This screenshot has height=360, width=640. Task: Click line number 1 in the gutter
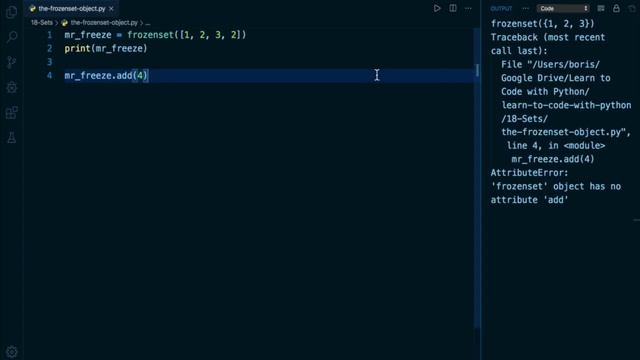pyautogui.click(x=49, y=35)
